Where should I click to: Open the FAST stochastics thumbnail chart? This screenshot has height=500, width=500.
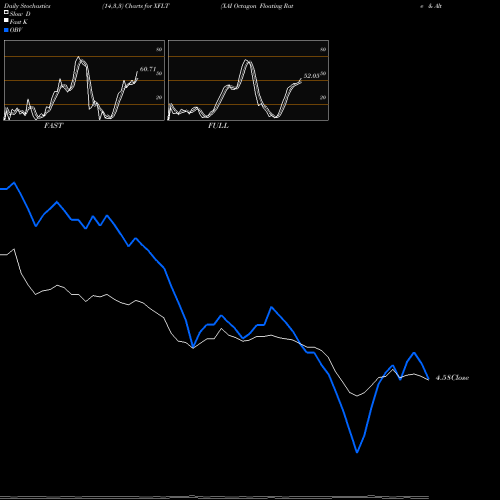(x=84, y=80)
